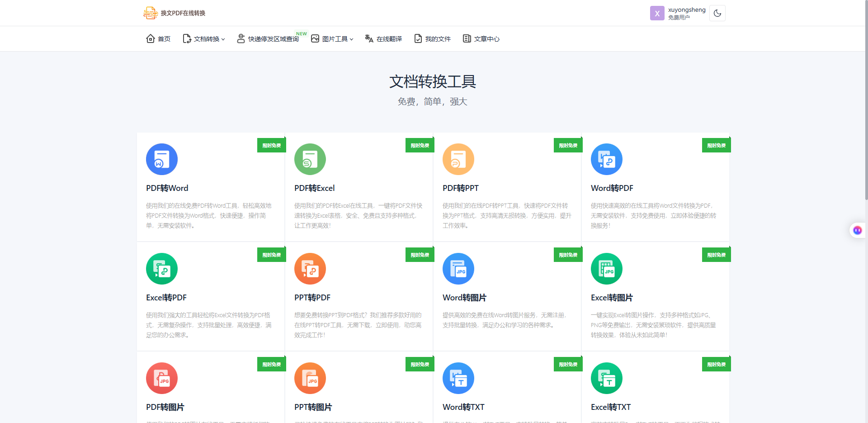Click 限时免费 badge on PPT转PDF card
Image resolution: width=868 pixels, height=423 pixels.
tap(420, 255)
